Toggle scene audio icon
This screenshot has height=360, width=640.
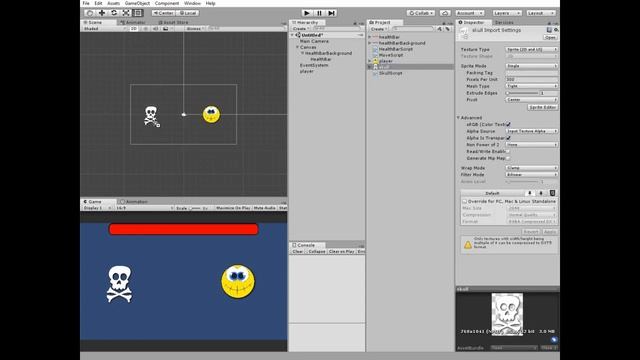coord(156,29)
